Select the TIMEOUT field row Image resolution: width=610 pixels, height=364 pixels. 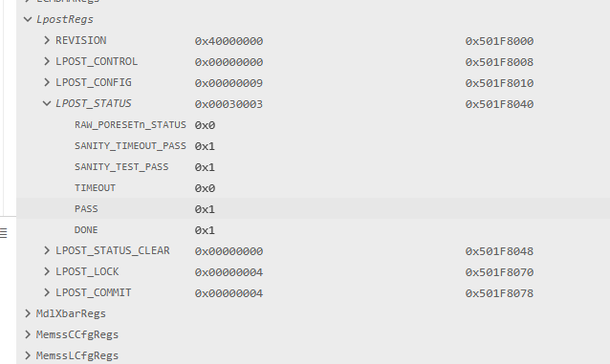[314, 188]
